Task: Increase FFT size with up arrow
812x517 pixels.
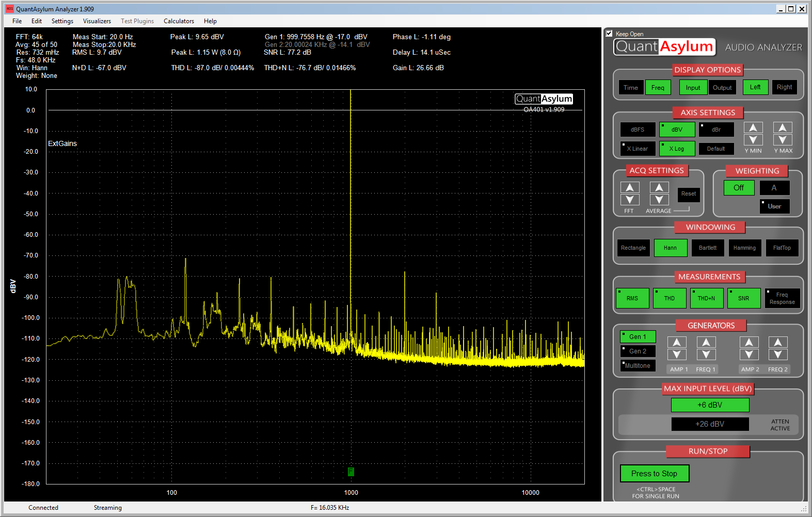Action: (630, 187)
